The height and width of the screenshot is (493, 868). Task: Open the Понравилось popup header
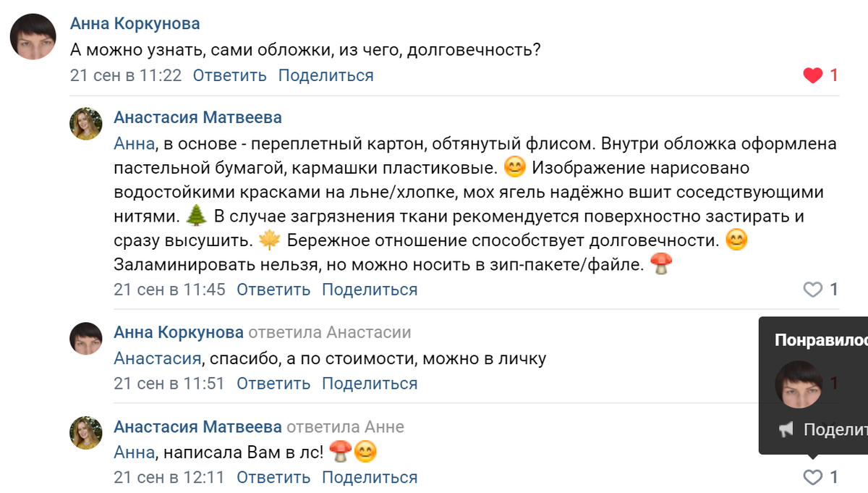point(821,339)
